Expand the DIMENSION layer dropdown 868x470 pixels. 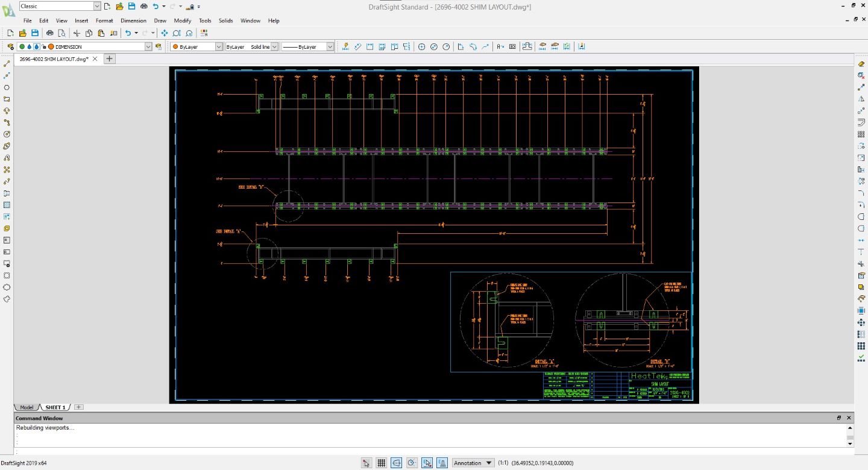pos(148,46)
